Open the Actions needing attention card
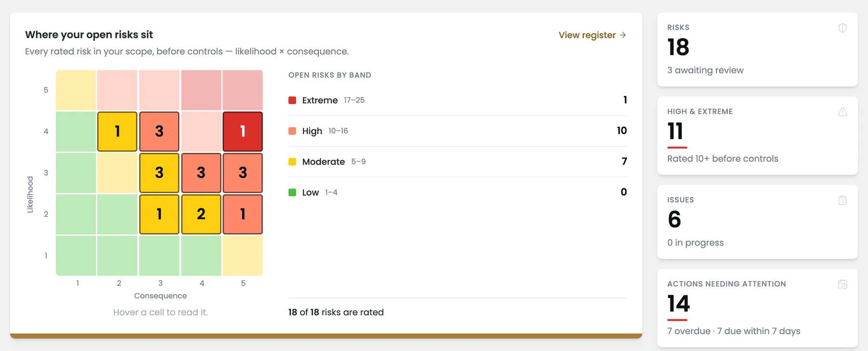The image size is (868, 351). 757,308
